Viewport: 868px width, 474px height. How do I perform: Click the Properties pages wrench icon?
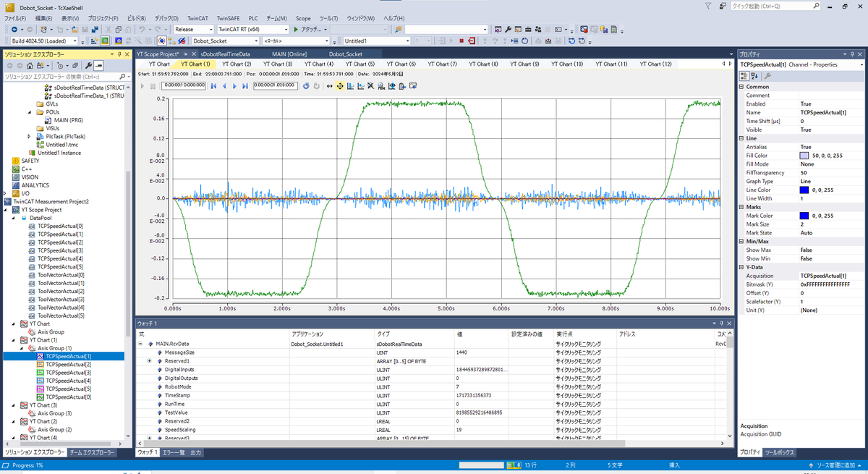(767, 76)
